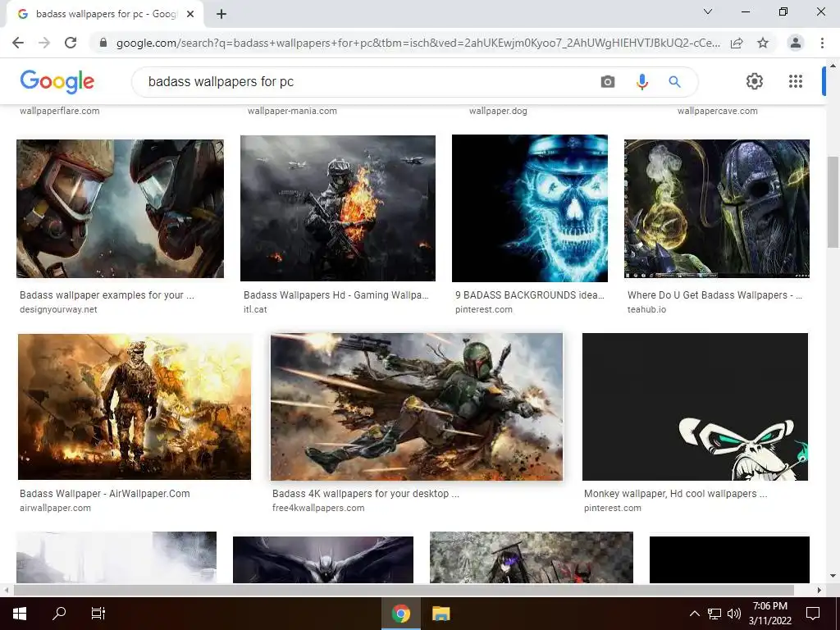Open teahub.io armored skull image

pos(717,208)
